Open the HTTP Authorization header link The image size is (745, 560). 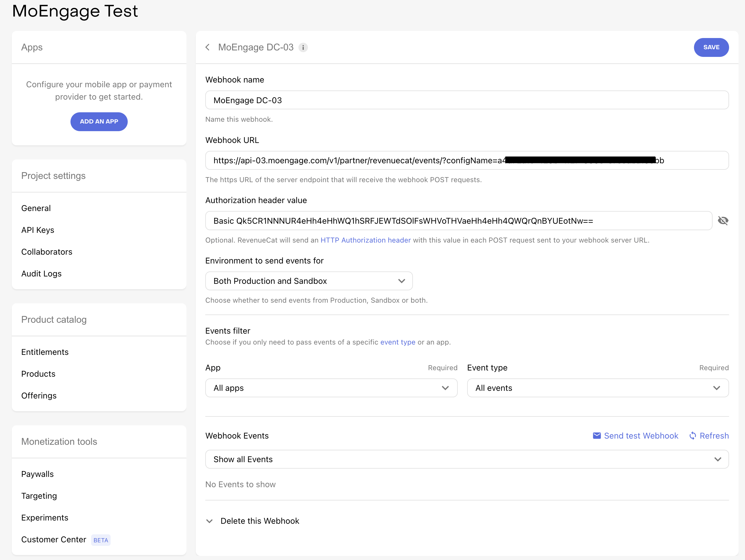[365, 240]
